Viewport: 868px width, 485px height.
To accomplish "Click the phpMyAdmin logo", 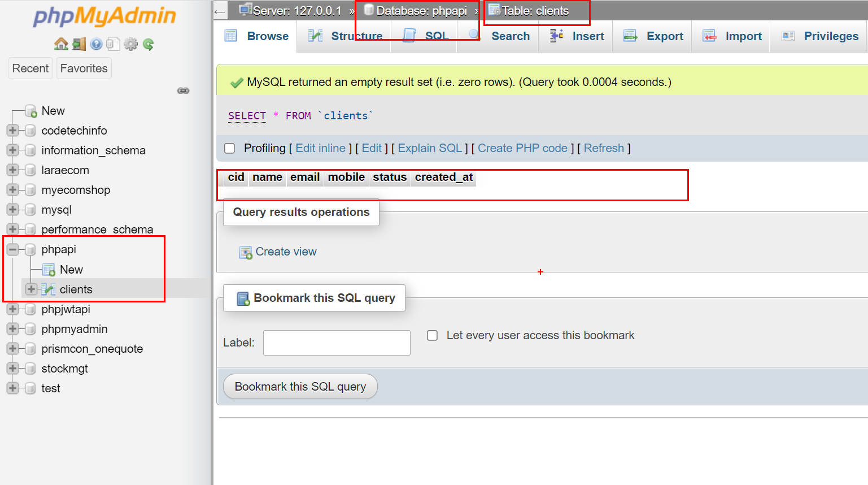I will click(104, 16).
